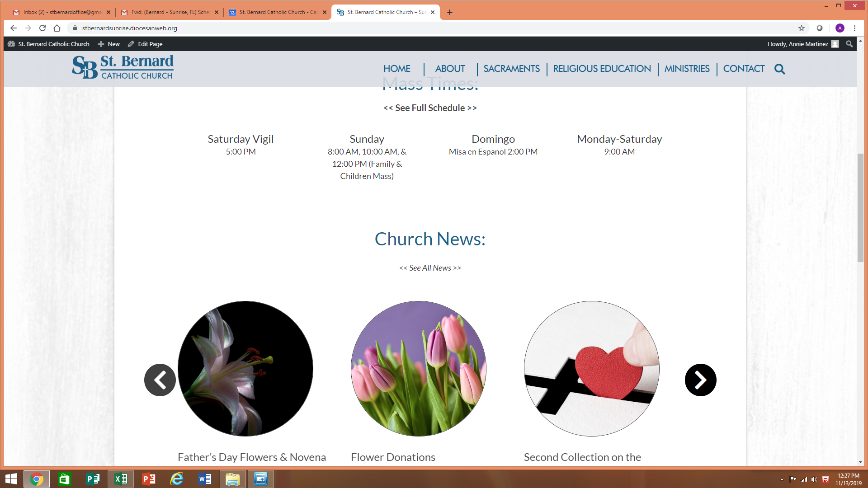Click the Chrome profile avatar icon

pos(840,28)
